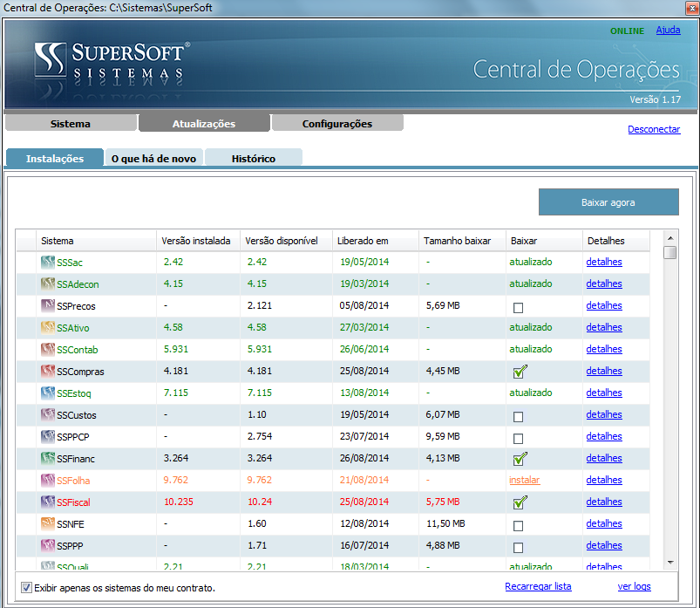
Task: Click the Sistema column header
Action: tap(96, 241)
